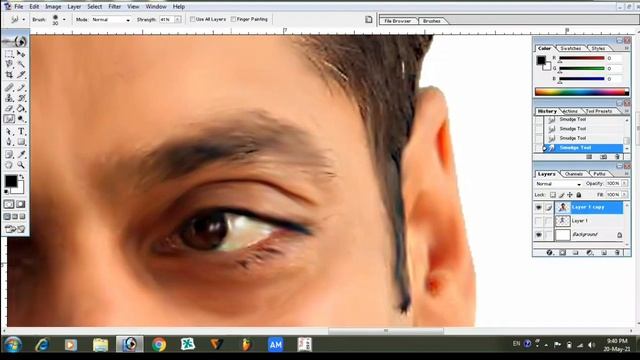Open the Window menu

tap(156, 7)
